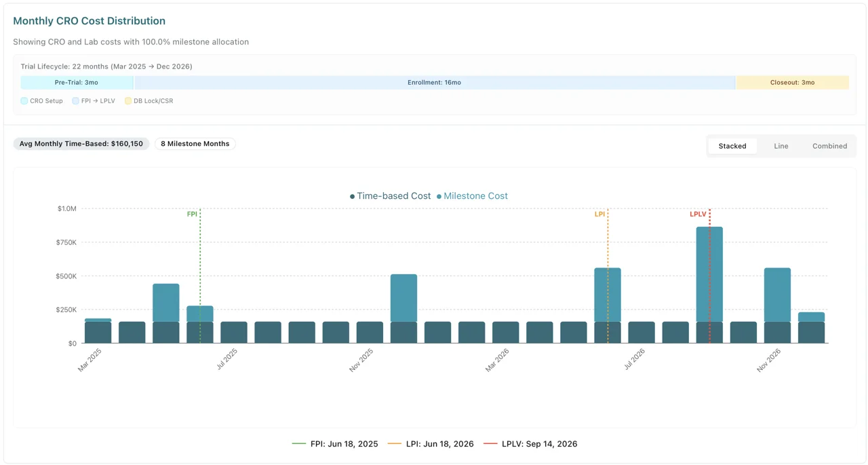Click the 8 Milestone Months badge
This screenshot has width=868, height=465.
tap(195, 143)
